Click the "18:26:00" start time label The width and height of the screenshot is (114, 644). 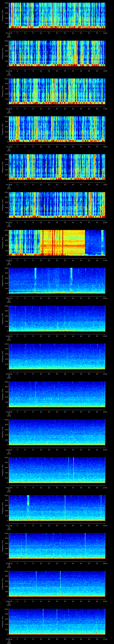[x=9, y=487]
